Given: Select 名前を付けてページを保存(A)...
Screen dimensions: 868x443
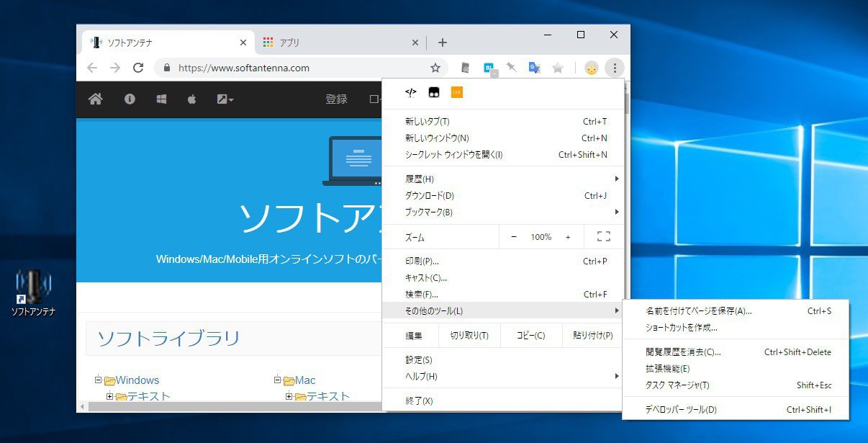Looking at the screenshot, I should click(x=736, y=311).
